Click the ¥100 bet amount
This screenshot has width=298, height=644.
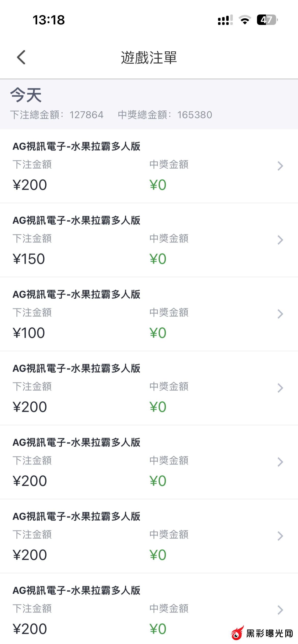29,333
